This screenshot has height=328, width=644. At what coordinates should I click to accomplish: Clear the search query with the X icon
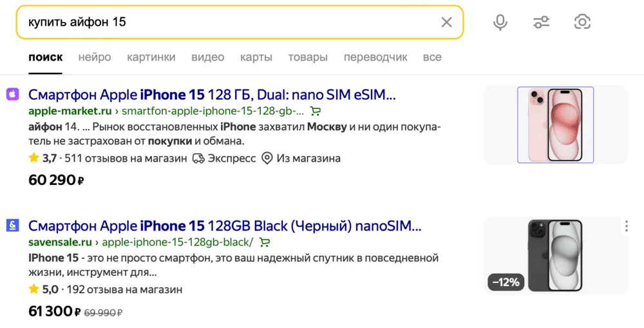pyautogui.click(x=446, y=23)
